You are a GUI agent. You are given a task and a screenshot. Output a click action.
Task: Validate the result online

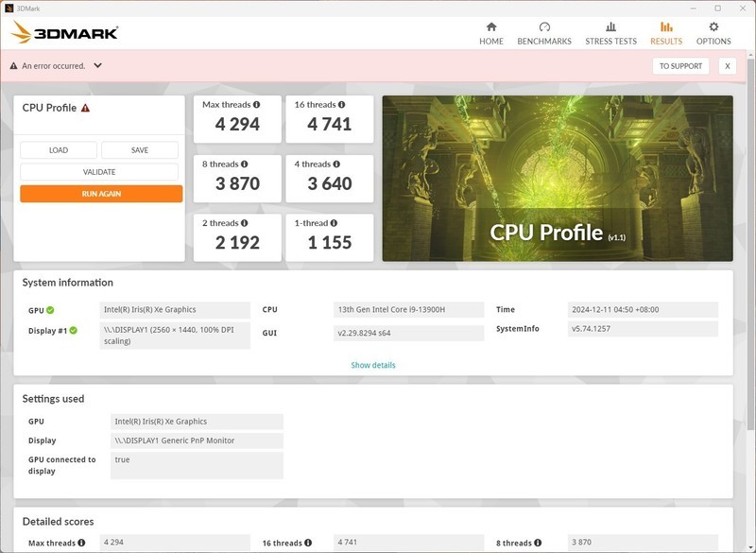coord(99,172)
